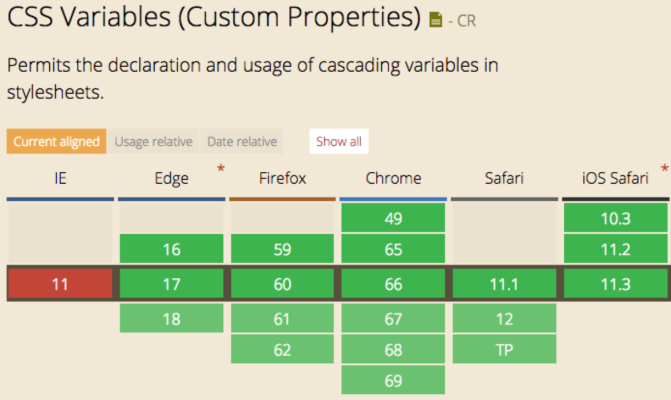Select Chrome version 49 cell
Viewport: 671px width, 400px height.
393,218
